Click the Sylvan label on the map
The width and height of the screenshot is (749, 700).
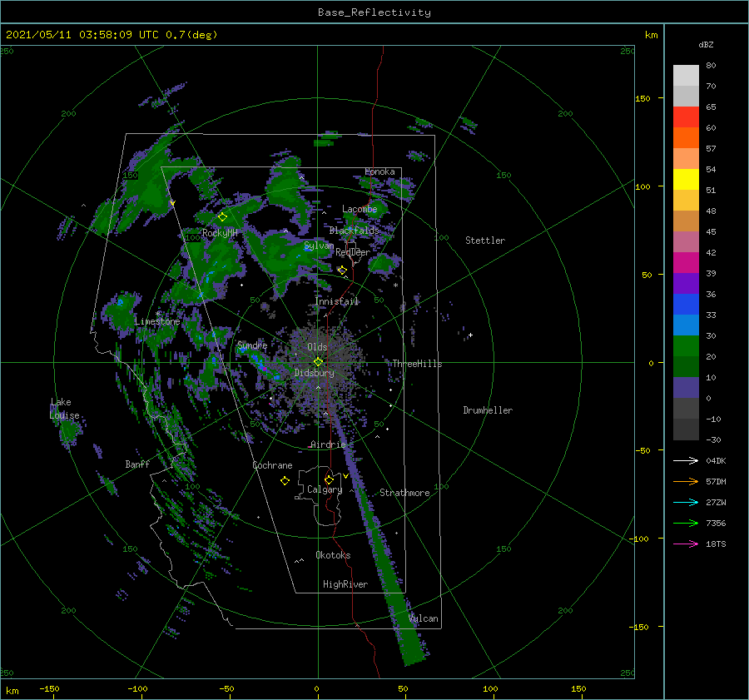[319, 246]
